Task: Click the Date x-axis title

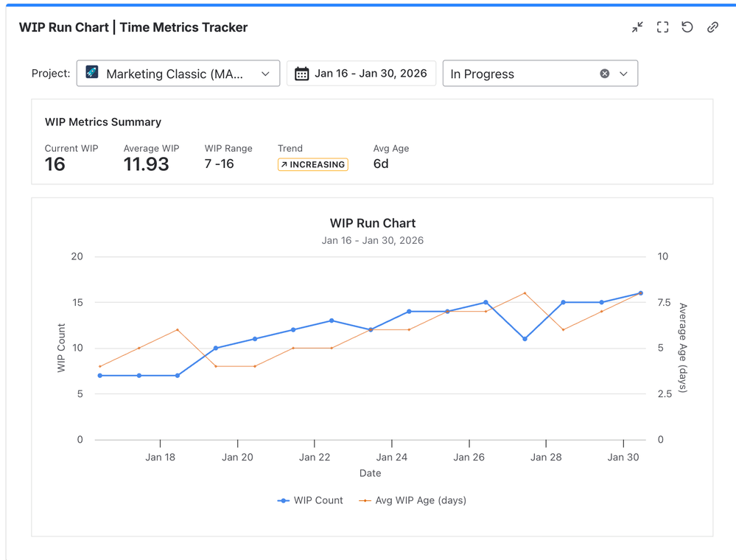Action: [x=371, y=473]
